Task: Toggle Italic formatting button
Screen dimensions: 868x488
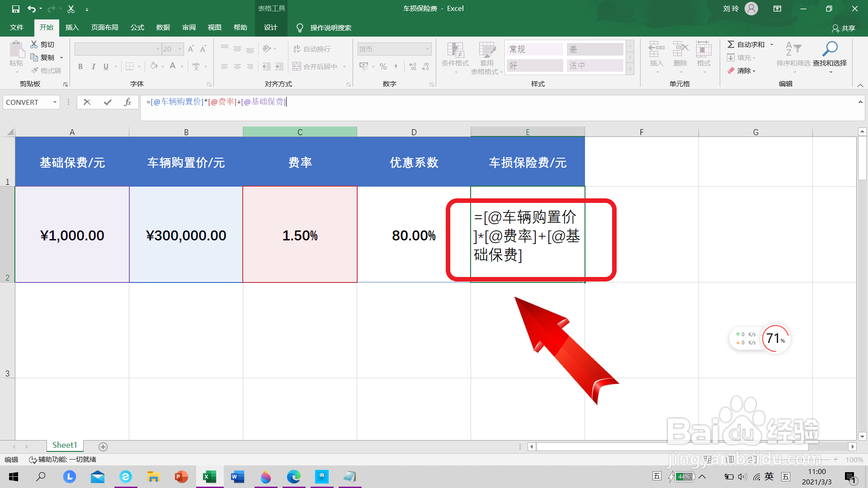Action: [93, 66]
